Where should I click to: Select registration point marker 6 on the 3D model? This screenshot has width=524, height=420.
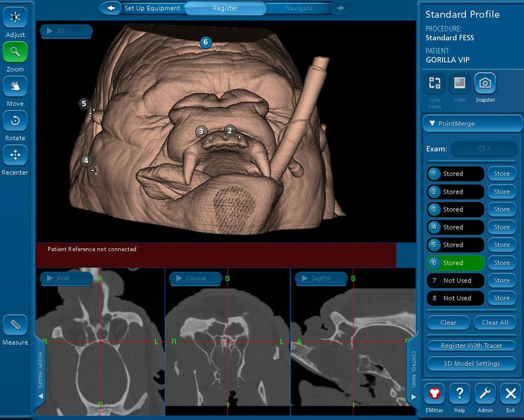[206, 43]
